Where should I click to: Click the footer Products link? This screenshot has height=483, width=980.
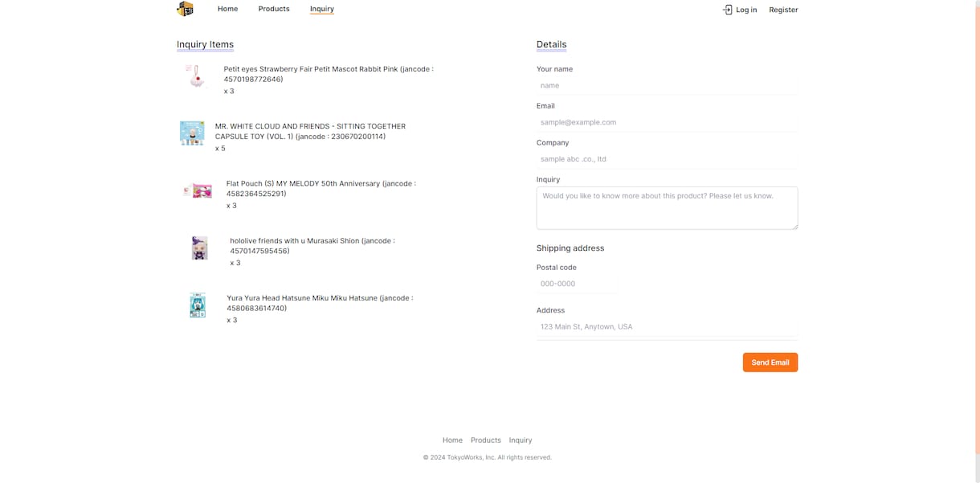pyautogui.click(x=486, y=440)
